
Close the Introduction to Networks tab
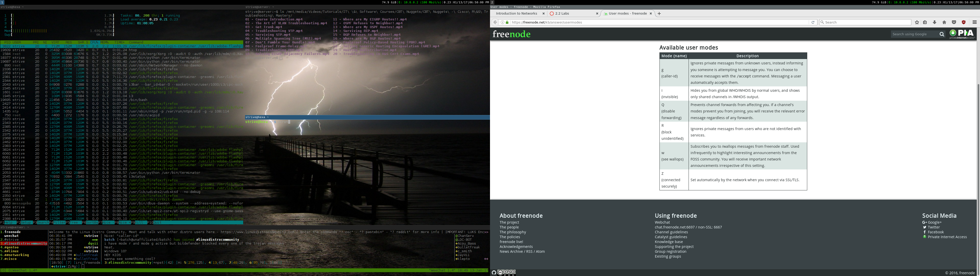tap(543, 13)
